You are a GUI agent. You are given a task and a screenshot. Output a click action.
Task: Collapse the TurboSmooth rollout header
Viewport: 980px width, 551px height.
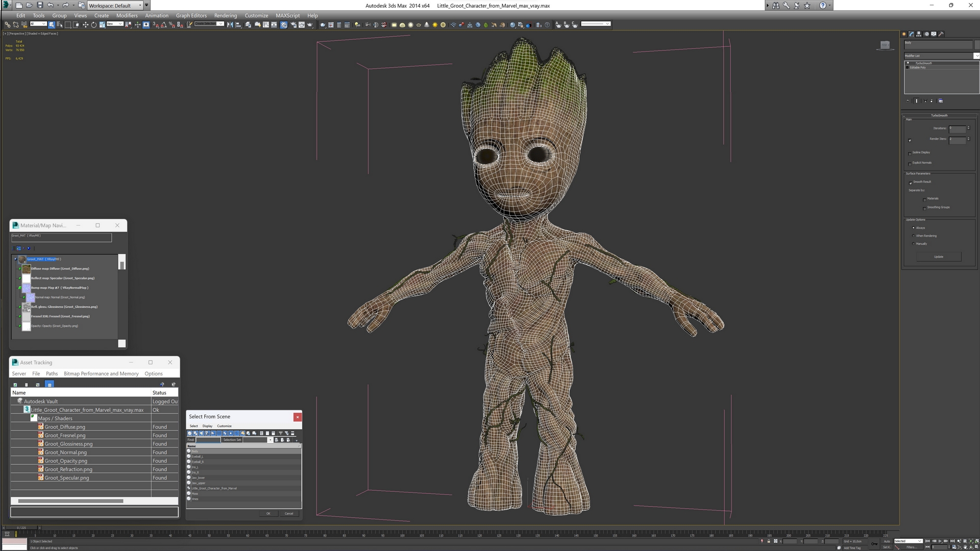939,115
